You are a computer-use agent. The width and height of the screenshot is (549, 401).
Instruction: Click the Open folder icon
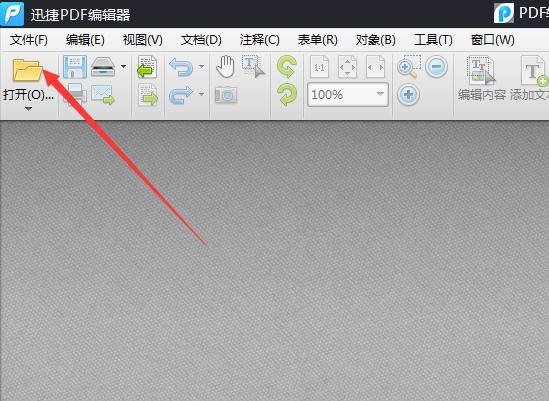(x=27, y=70)
